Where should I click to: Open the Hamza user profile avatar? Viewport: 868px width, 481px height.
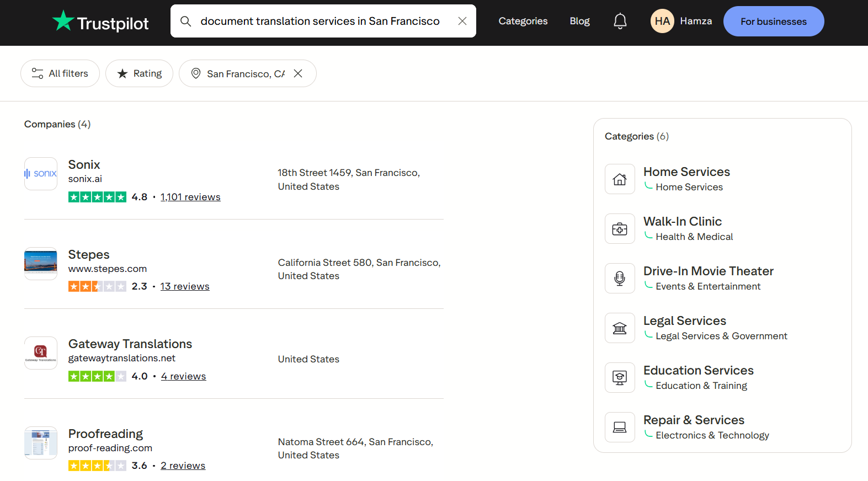[x=662, y=21]
